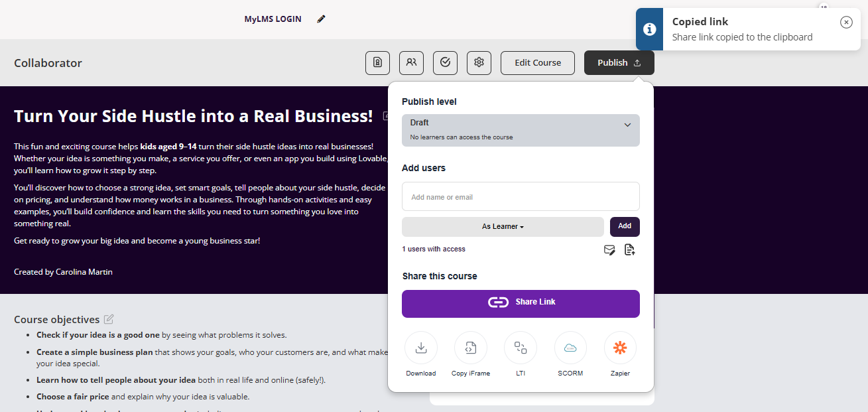Open the As Learner role dropdown
The width and height of the screenshot is (868, 412).
tap(503, 227)
